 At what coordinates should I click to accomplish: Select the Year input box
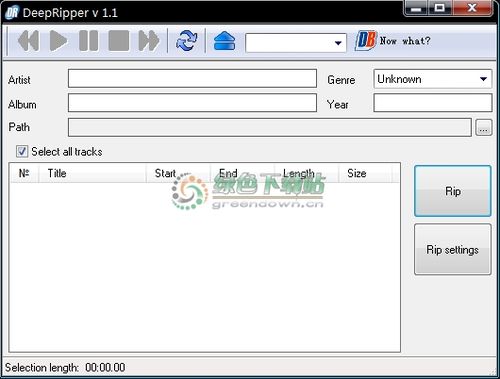tap(433, 103)
